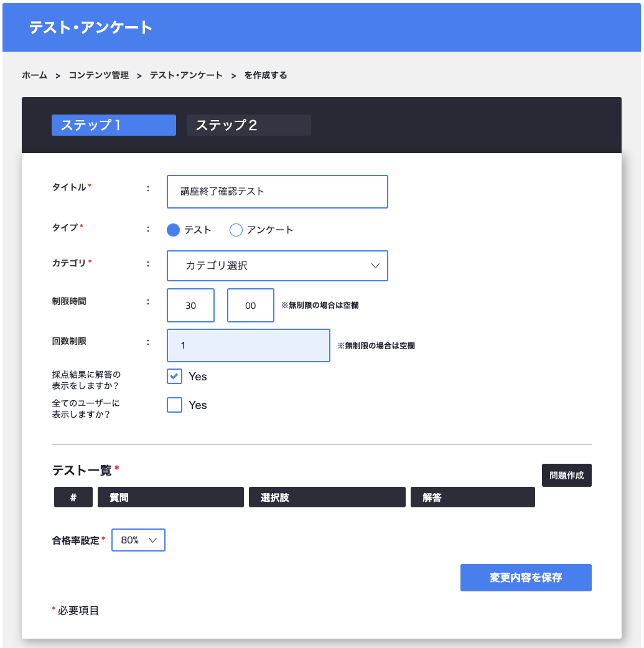Open the カテゴリ選択 dropdown
This screenshot has height=648, width=644.
click(277, 266)
